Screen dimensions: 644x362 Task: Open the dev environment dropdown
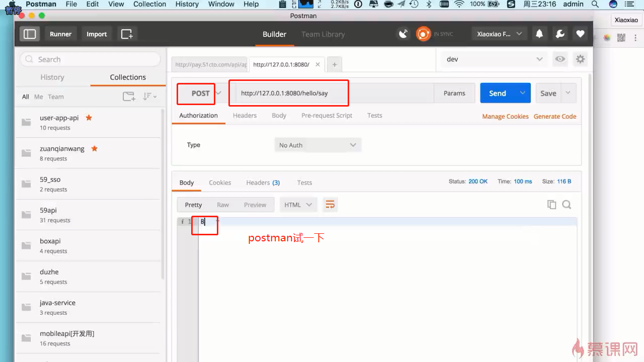click(495, 59)
